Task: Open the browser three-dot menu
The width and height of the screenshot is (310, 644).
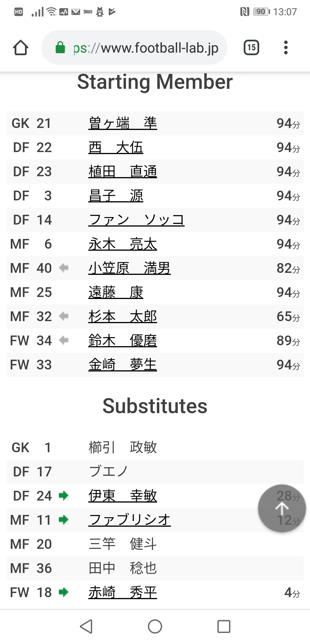Action: click(x=286, y=47)
